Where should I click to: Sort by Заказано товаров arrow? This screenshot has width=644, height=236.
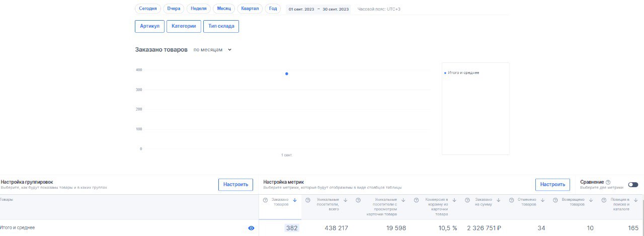click(x=295, y=200)
